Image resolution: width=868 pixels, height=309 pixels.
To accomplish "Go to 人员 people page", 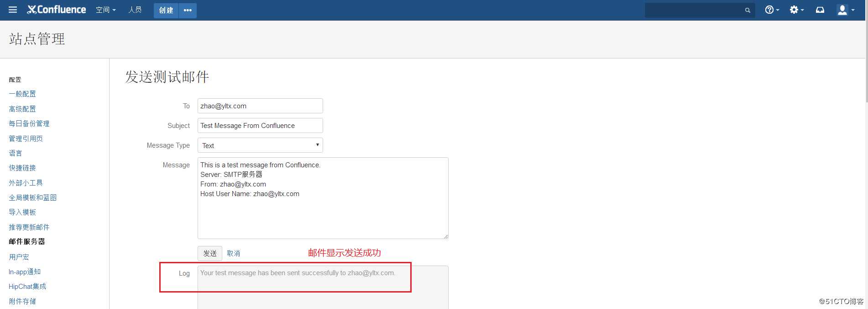I will tap(135, 10).
